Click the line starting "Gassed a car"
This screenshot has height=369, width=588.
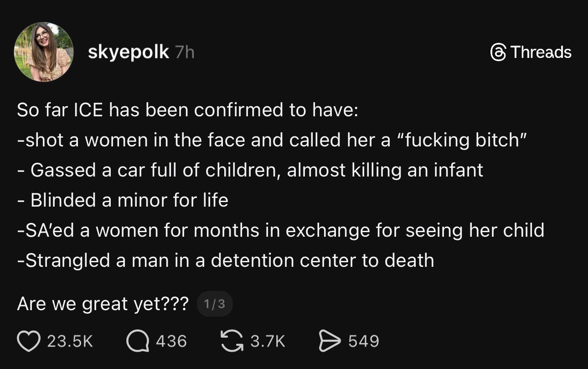(251, 170)
